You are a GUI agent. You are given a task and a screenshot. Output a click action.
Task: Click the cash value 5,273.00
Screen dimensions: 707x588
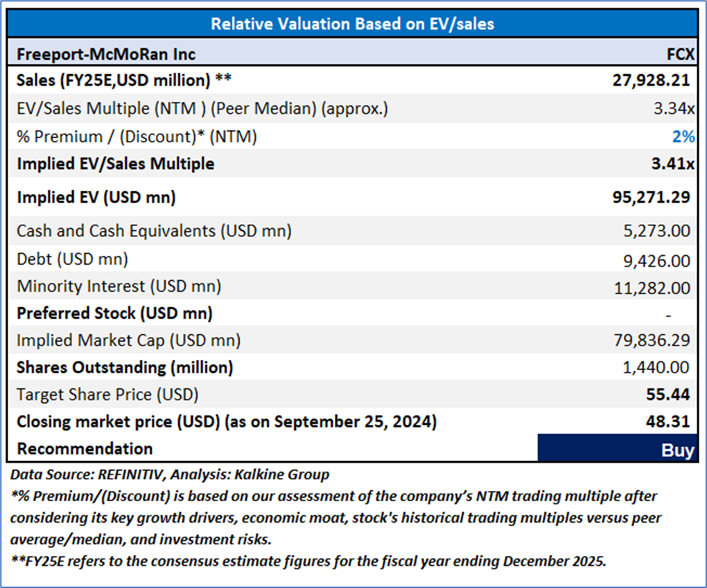coord(656,231)
